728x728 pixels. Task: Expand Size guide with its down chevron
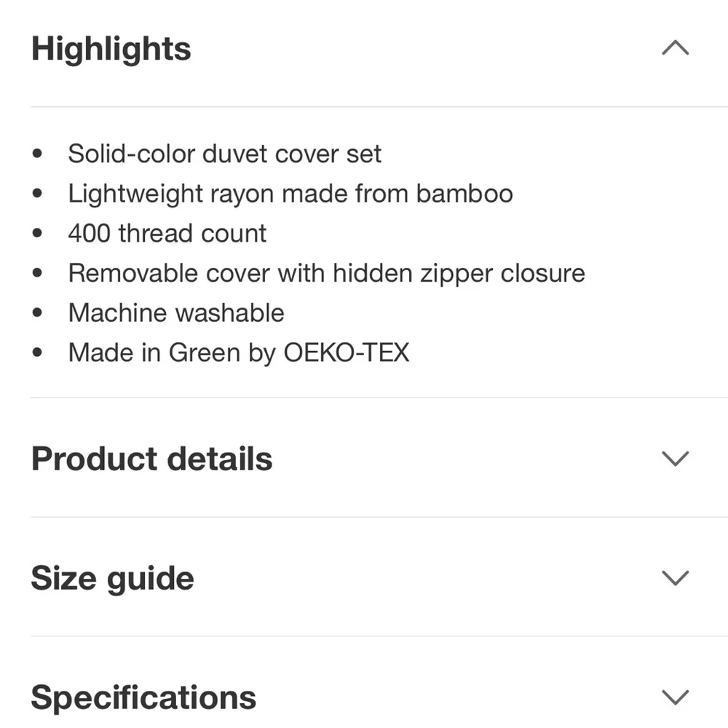(x=675, y=578)
